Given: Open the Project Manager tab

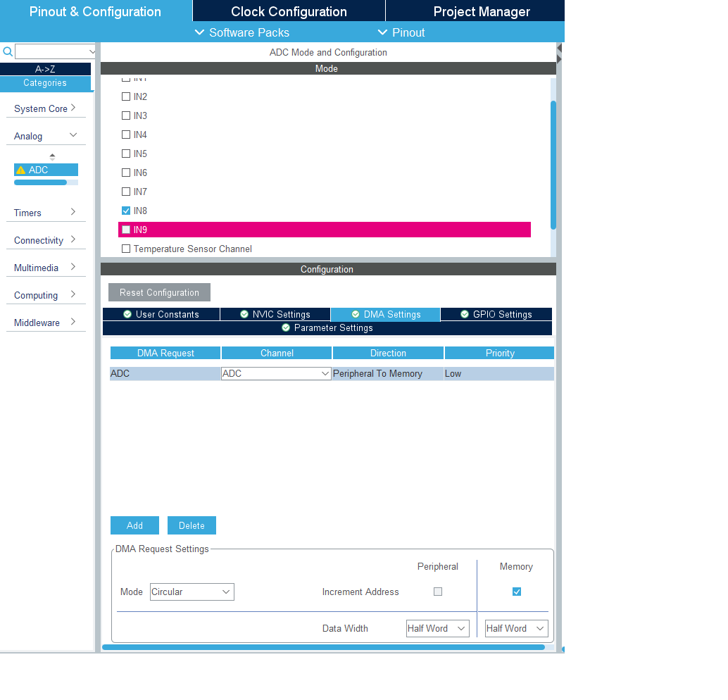Looking at the screenshot, I should [x=482, y=11].
